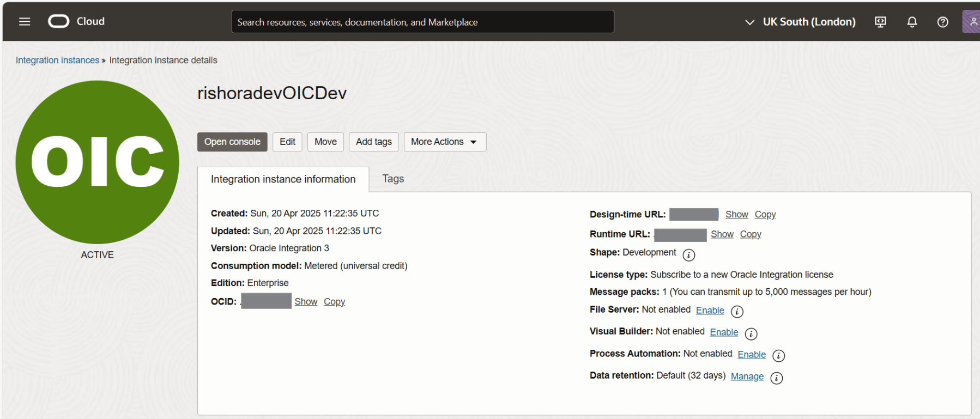Open the Cloud Shell developer tools icon
The height and width of the screenshot is (419, 980).
880,22
